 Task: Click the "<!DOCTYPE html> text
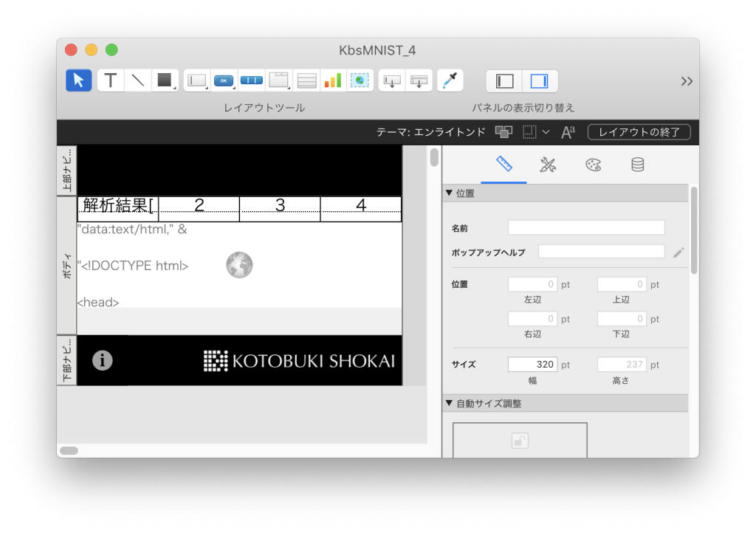click(133, 266)
